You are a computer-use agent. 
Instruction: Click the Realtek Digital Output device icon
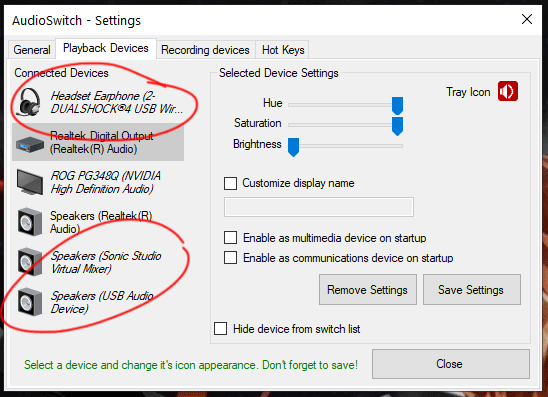tap(30, 143)
